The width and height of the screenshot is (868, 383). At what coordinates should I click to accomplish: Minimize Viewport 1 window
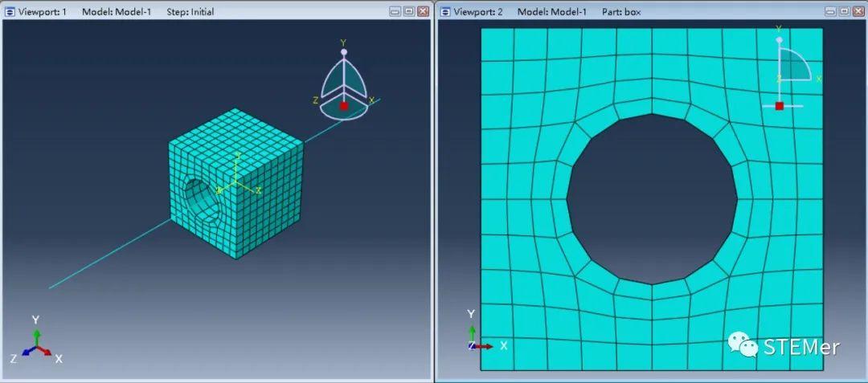click(395, 11)
